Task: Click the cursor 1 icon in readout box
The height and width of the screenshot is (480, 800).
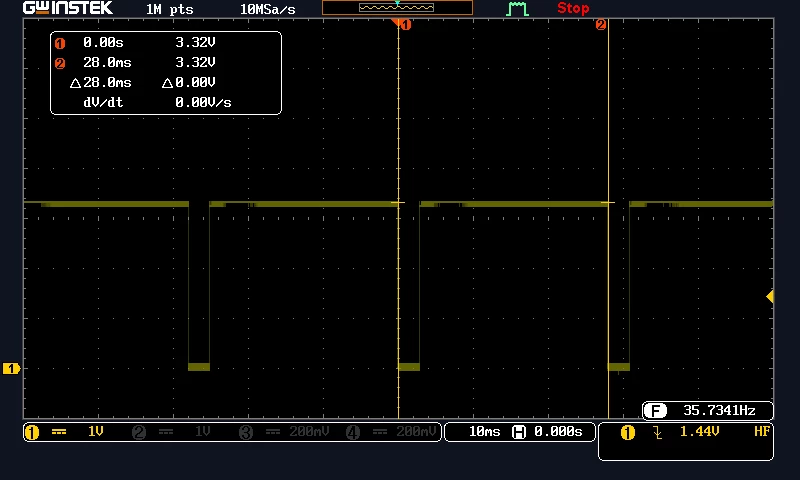Action: tap(60, 43)
